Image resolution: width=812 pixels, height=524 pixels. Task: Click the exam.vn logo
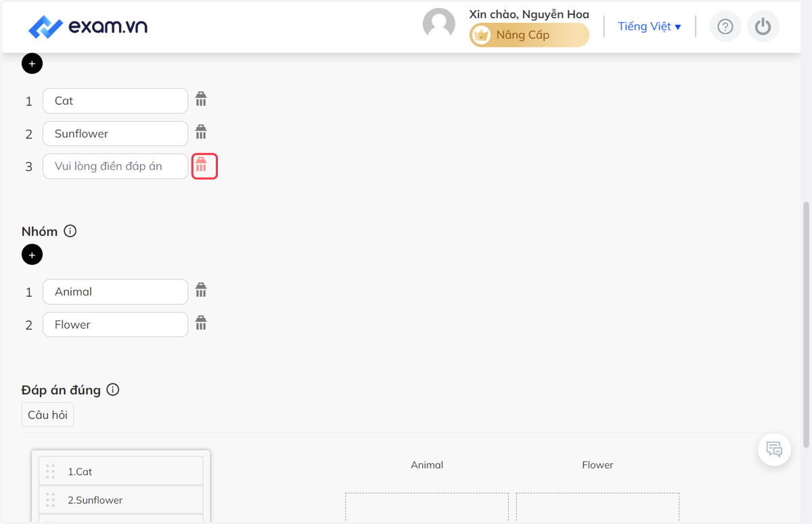(88, 26)
